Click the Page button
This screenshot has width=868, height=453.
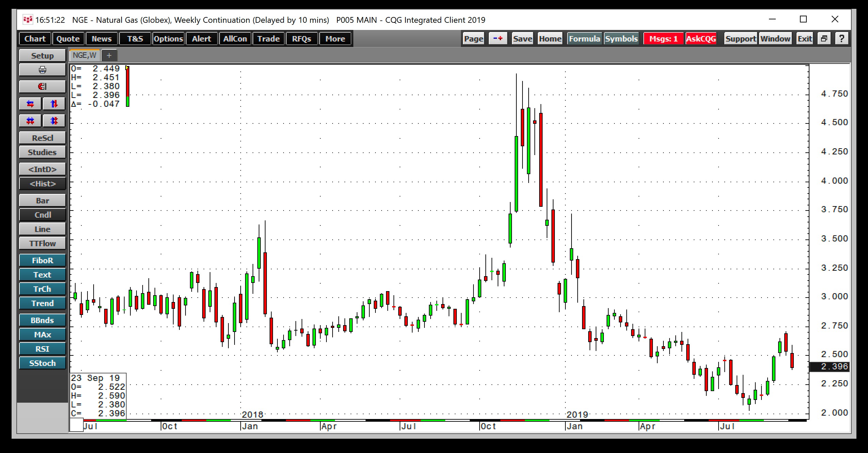point(473,38)
